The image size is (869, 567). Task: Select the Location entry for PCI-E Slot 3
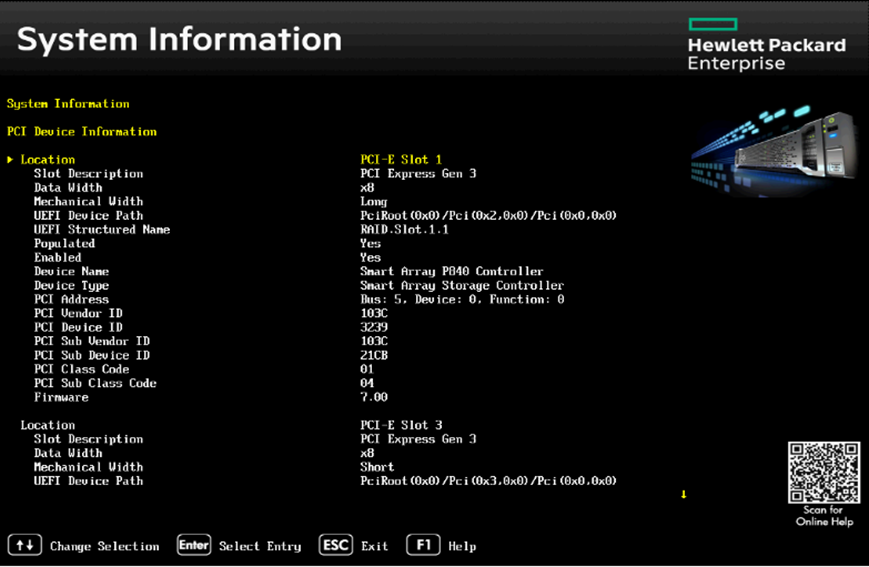pyautogui.click(x=48, y=425)
